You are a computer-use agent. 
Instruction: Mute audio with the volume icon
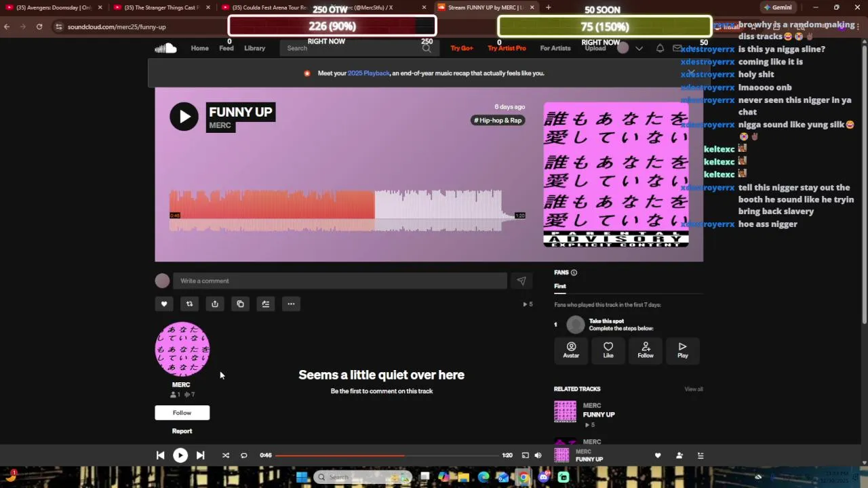point(538,455)
